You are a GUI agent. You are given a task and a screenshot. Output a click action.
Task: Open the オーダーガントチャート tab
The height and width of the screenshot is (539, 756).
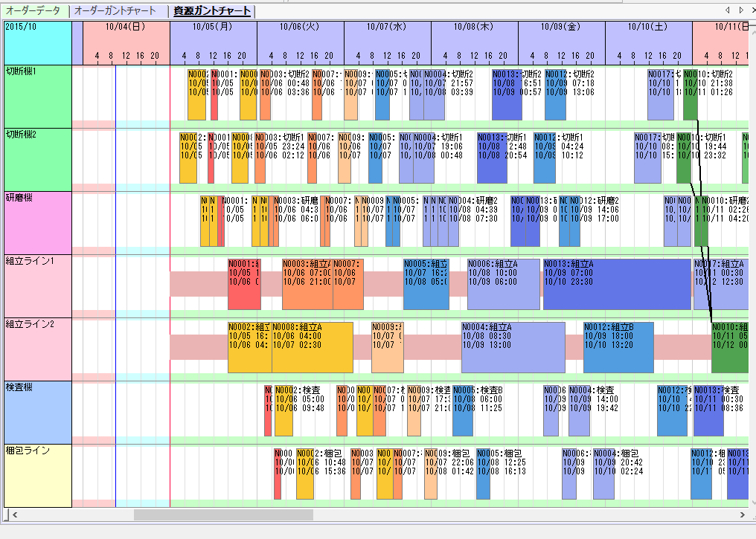[115, 11]
